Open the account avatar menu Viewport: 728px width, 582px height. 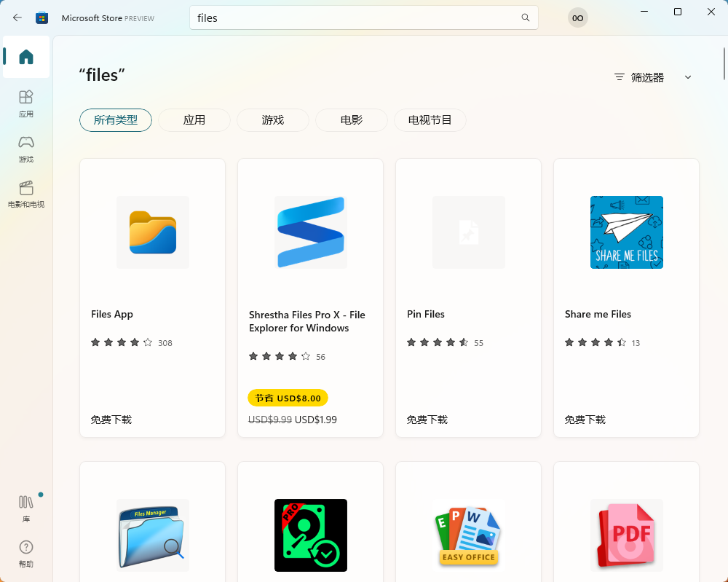point(577,17)
